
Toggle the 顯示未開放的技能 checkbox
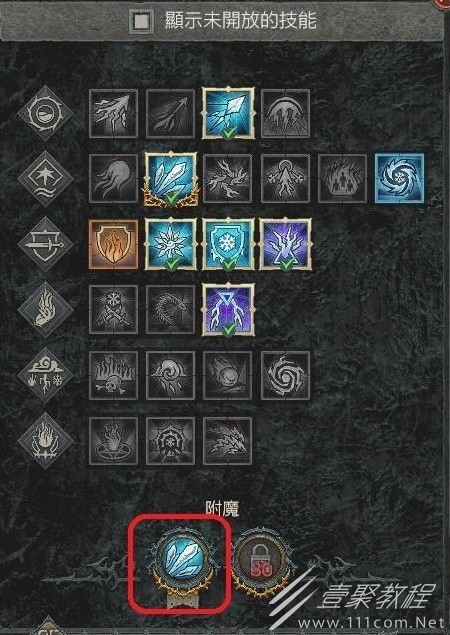[142, 21]
